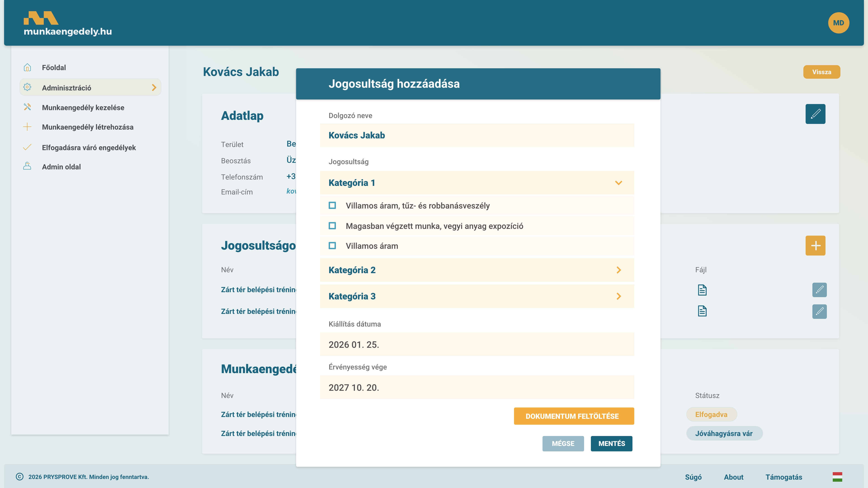Screen dimensions: 868x488
Task: Click the first row's pencil edit icon
Action: click(819, 290)
